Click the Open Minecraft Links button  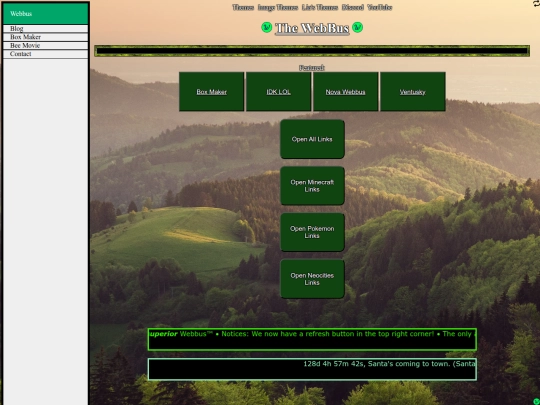coord(312,186)
